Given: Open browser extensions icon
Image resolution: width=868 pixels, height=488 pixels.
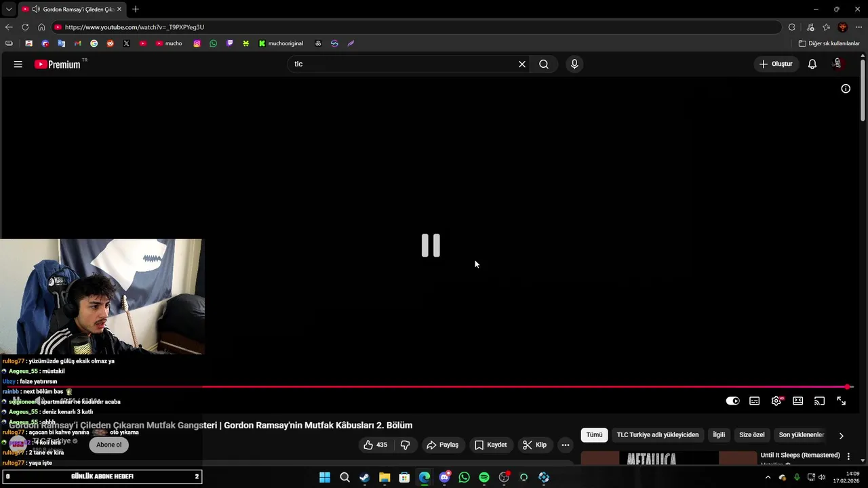Looking at the screenshot, I should (791, 27).
